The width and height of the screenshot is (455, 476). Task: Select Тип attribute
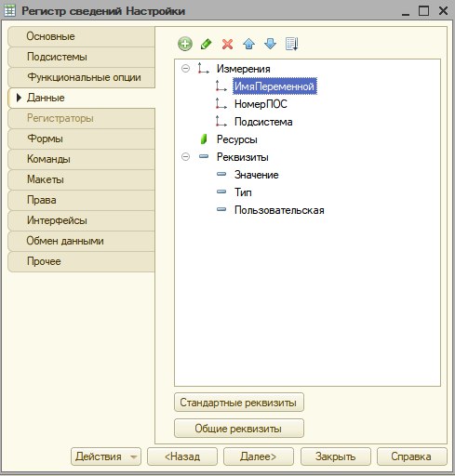[243, 192]
